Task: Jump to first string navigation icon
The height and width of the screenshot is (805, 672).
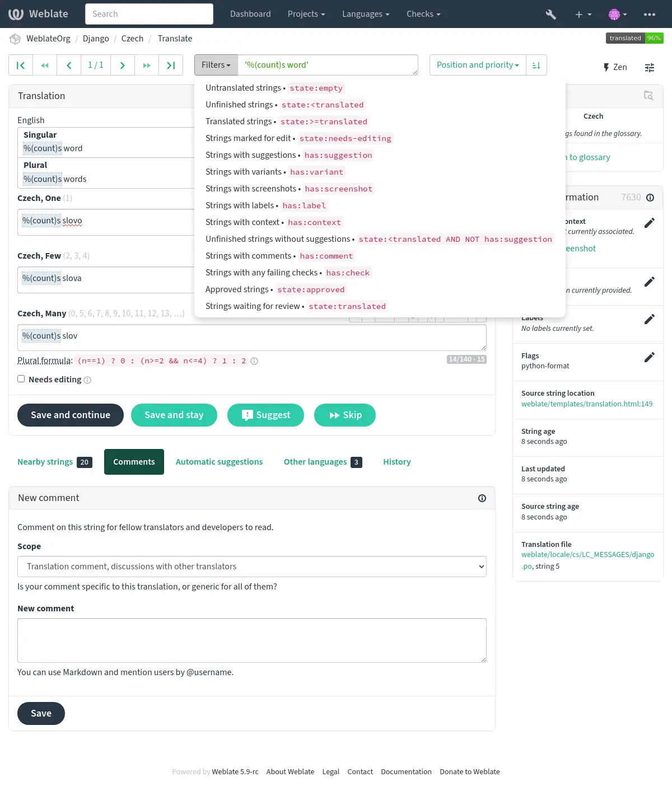Action: [x=21, y=65]
